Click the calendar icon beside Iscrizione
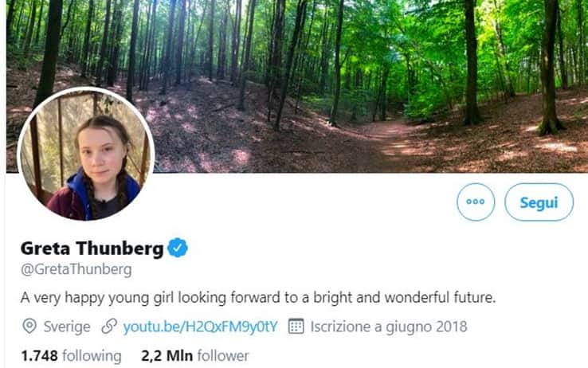The width and height of the screenshot is (588, 368). coord(296,327)
